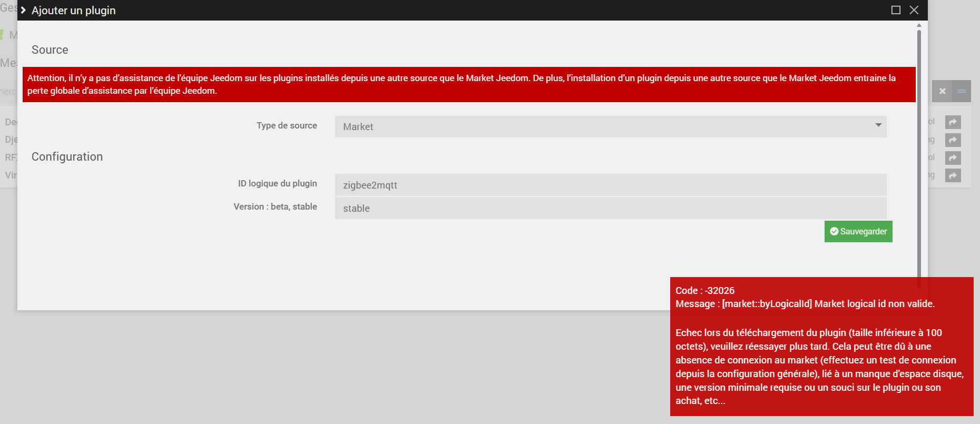This screenshot has width=980, height=424.
Task: Click the arrow icon in background row starting 'De'
Action: (953, 122)
